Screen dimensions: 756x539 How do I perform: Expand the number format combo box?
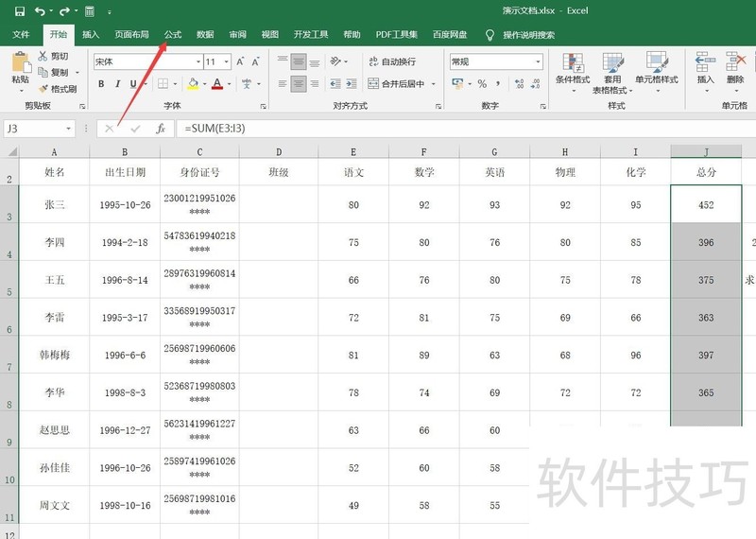click(536, 61)
